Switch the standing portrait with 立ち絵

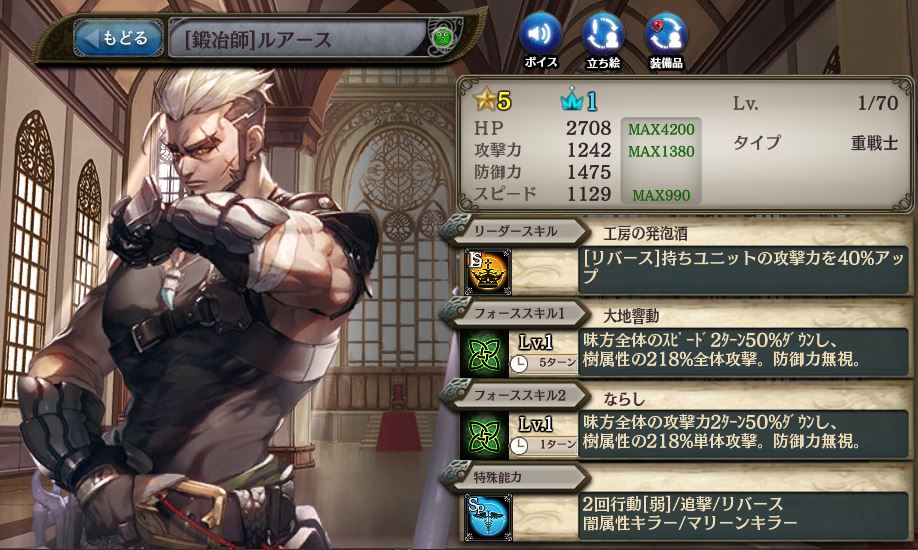pos(603,40)
